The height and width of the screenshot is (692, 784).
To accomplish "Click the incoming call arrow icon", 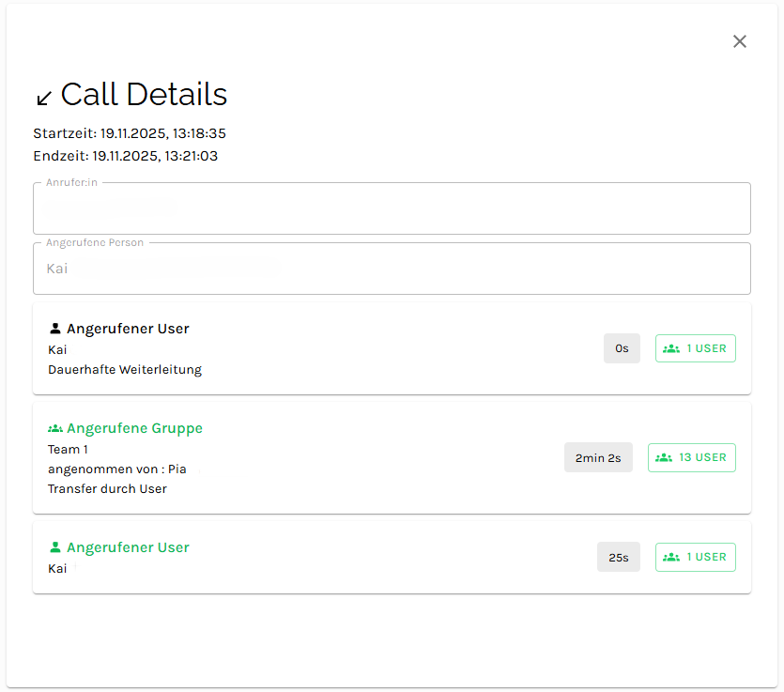I will (43, 98).
